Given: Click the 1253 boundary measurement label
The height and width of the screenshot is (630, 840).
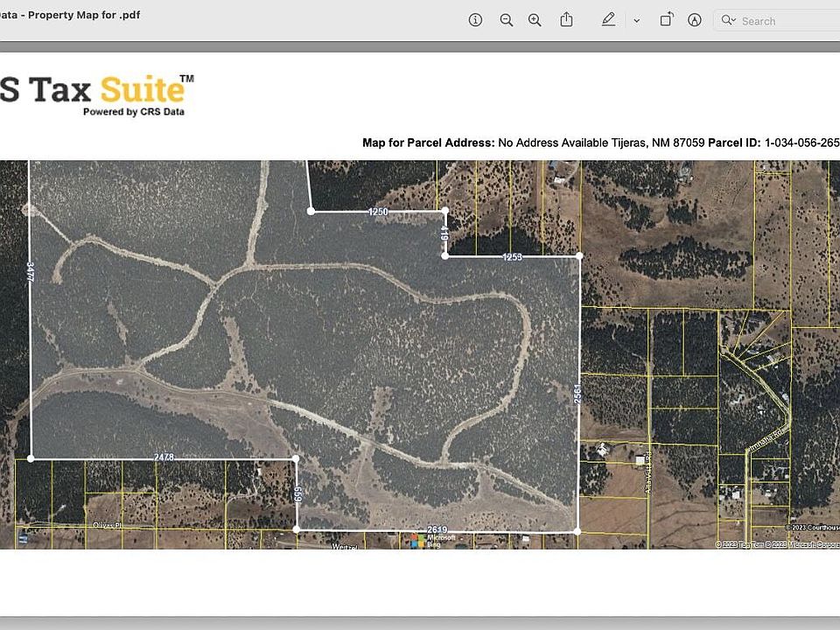Looking at the screenshot, I should (x=512, y=257).
